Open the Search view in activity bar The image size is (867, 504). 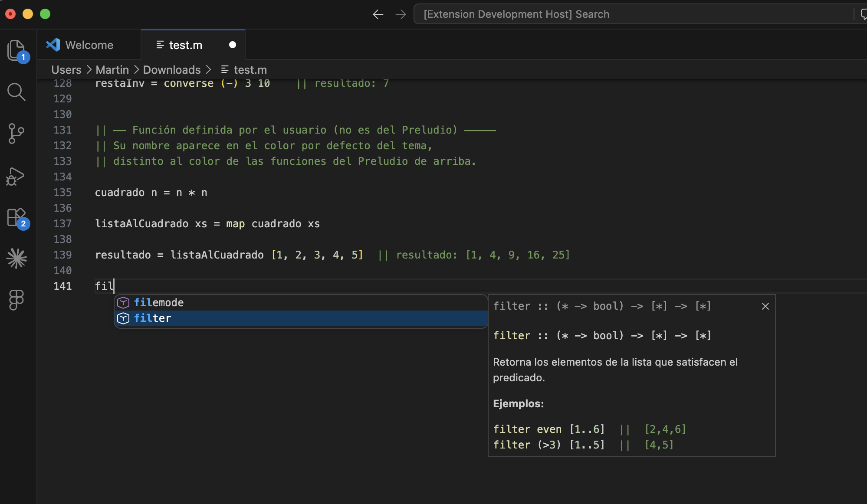coord(16,92)
